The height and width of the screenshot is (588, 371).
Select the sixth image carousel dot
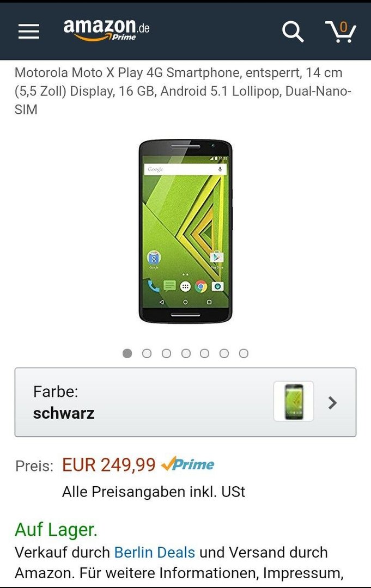(224, 353)
